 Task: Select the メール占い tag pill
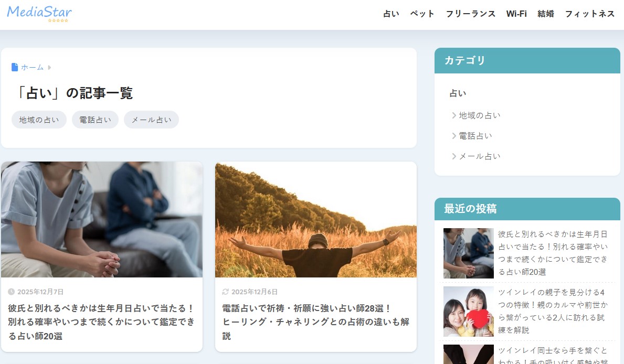[151, 120]
